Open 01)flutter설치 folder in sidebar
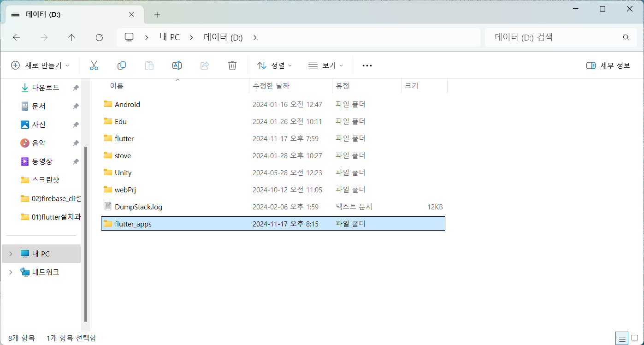The image size is (644, 345). (51, 217)
